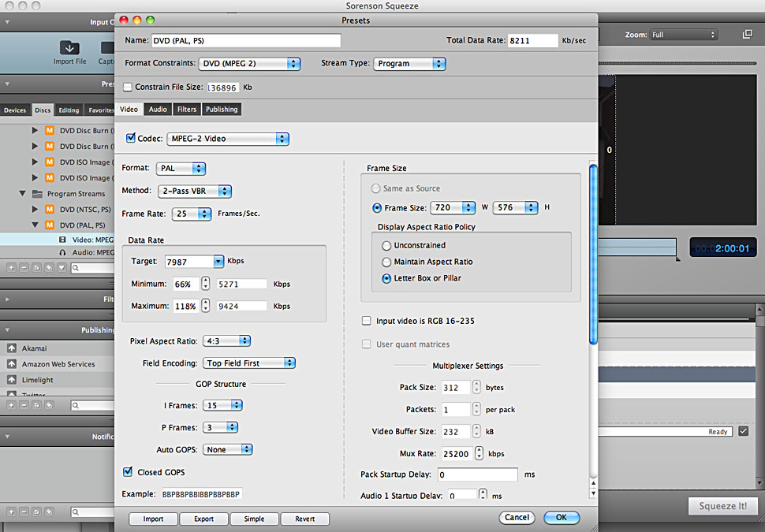Open the frame height 576 dropdown
Image resolution: width=765 pixels, height=532 pixels.
tap(515, 207)
